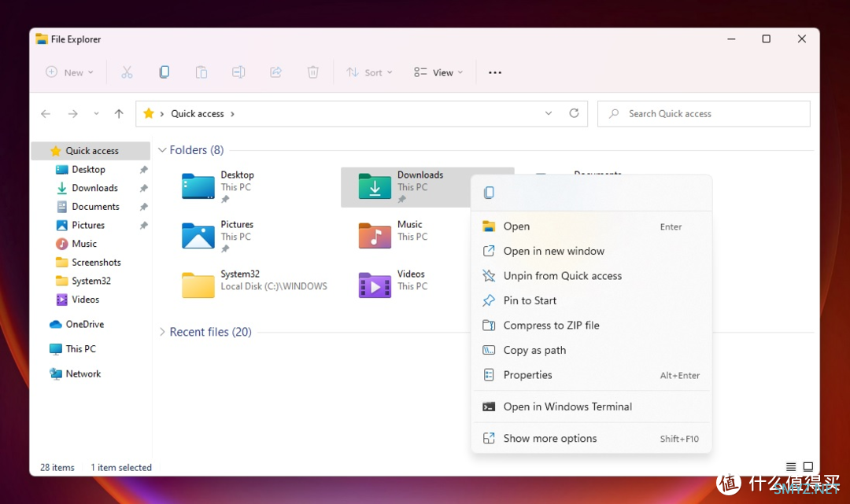850x504 pixels.
Task: Refresh the Quick access view
Action: [x=574, y=113]
